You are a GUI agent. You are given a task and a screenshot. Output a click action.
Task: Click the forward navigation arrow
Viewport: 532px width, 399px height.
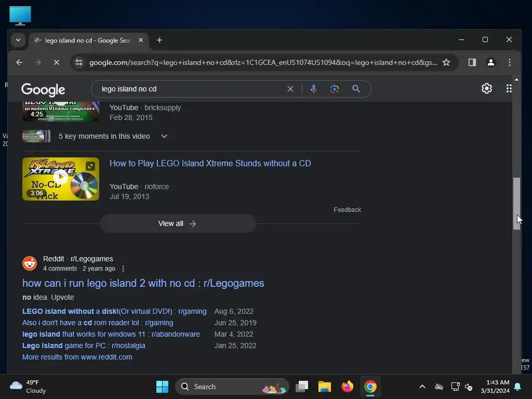[x=38, y=62]
